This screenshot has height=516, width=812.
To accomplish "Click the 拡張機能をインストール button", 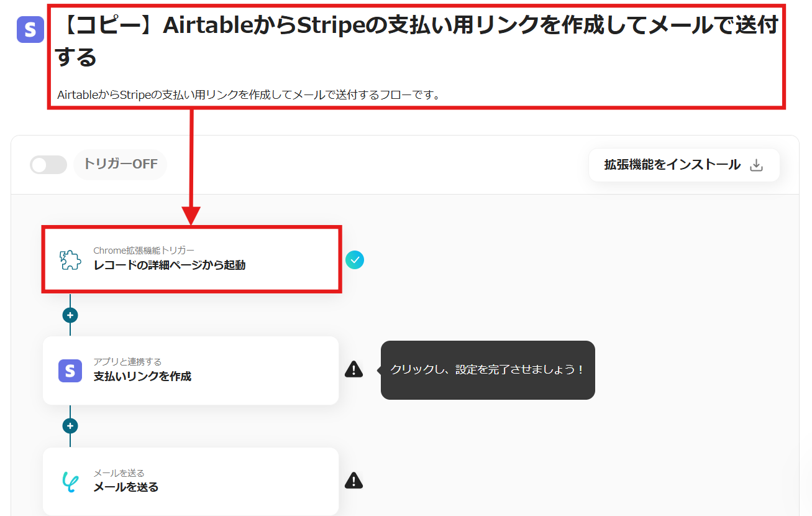I will [684, 165].
